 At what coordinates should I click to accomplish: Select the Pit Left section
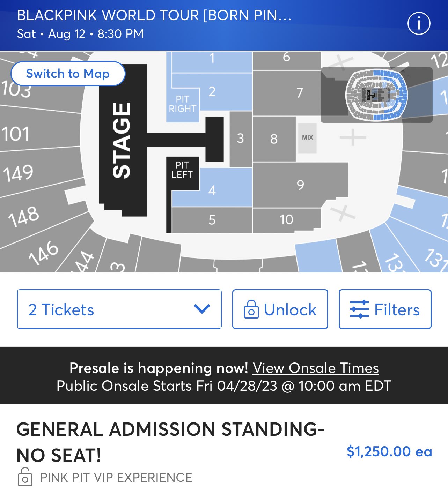tap(182, 170)
